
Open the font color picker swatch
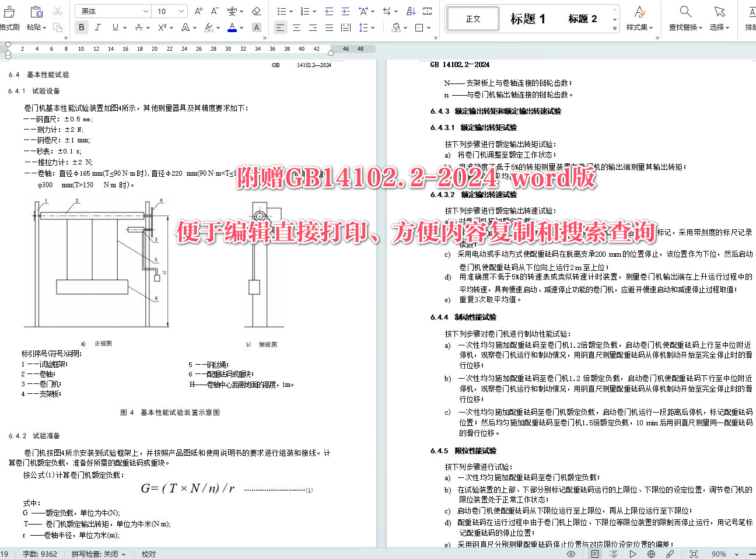232,27
